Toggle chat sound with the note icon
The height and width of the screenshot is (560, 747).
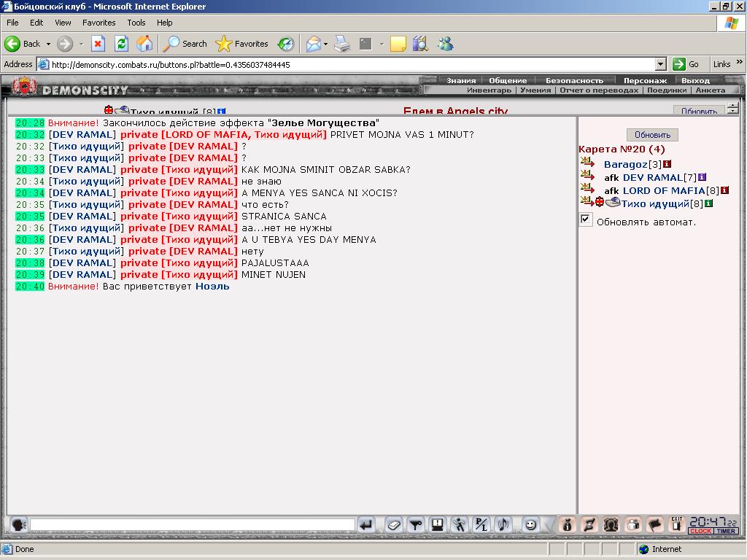tap(503, 525)
